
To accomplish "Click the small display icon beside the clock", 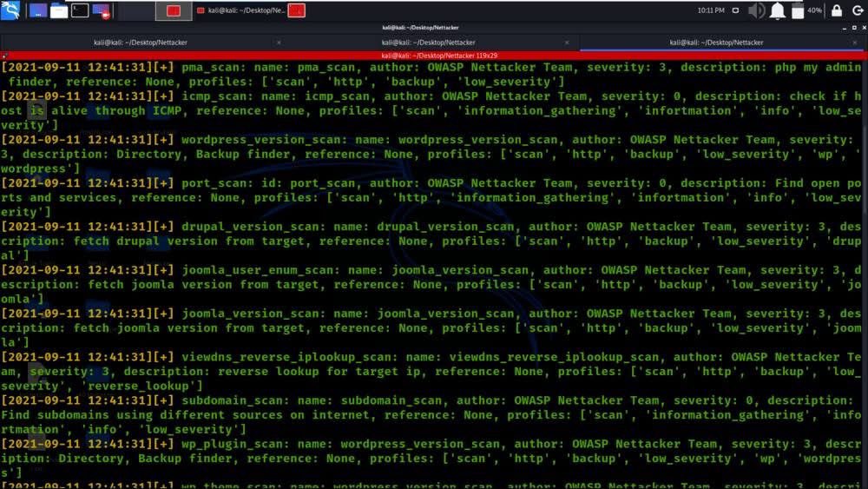I will (x=735, y=10).
